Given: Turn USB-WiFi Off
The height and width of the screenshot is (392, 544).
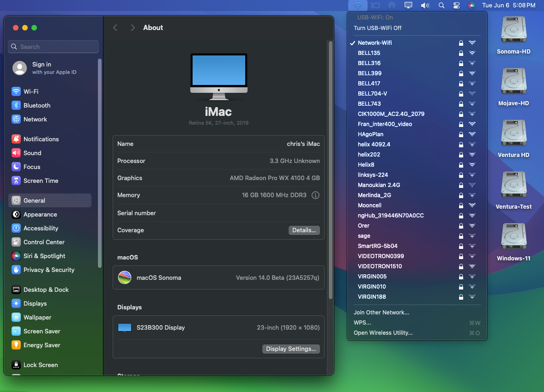Looking at the screenshot, I should coord(377,28).
